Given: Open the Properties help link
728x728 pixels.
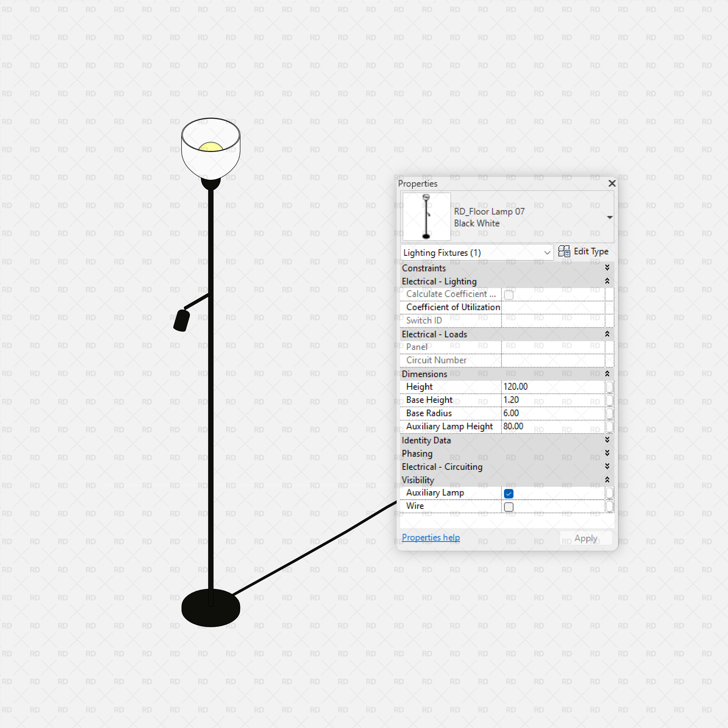Looking at the screenshot, I should click(x=431, y=537).
